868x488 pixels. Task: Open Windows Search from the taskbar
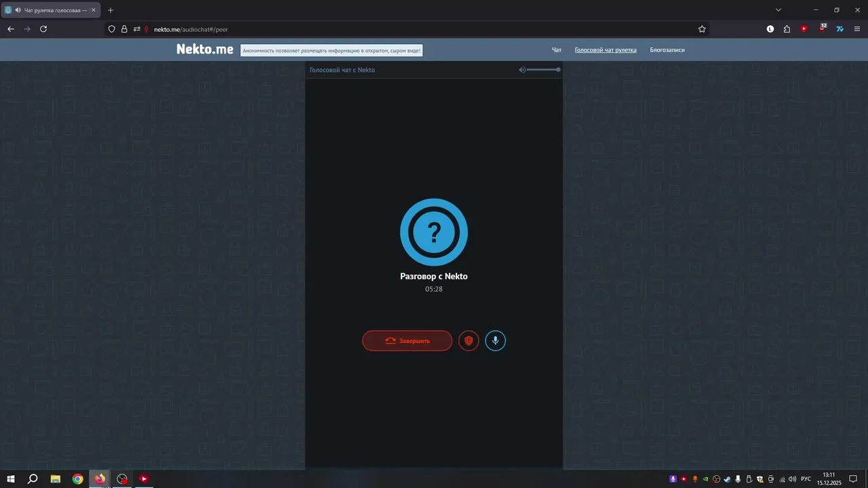pyautogui.click(x=33, y=479)
